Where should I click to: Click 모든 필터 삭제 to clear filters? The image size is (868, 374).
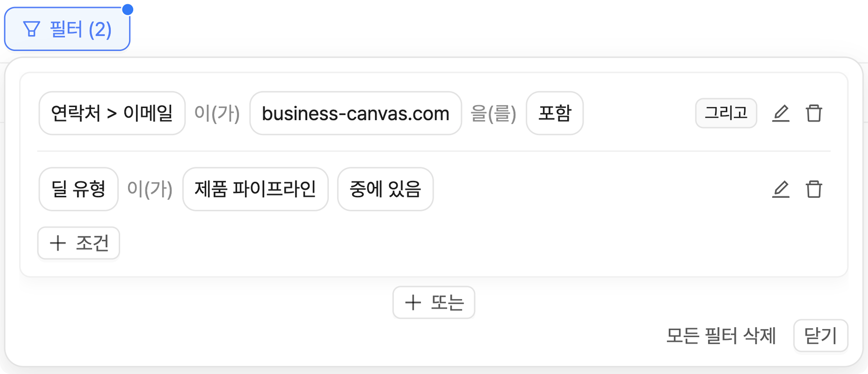[x=721, y=336]
